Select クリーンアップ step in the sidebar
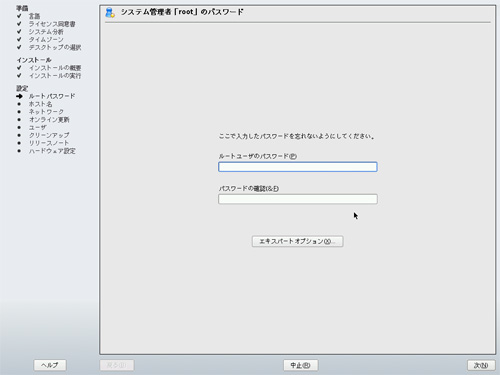The width and height of the screenshot is (500, 375). click(x=49, y=135)
